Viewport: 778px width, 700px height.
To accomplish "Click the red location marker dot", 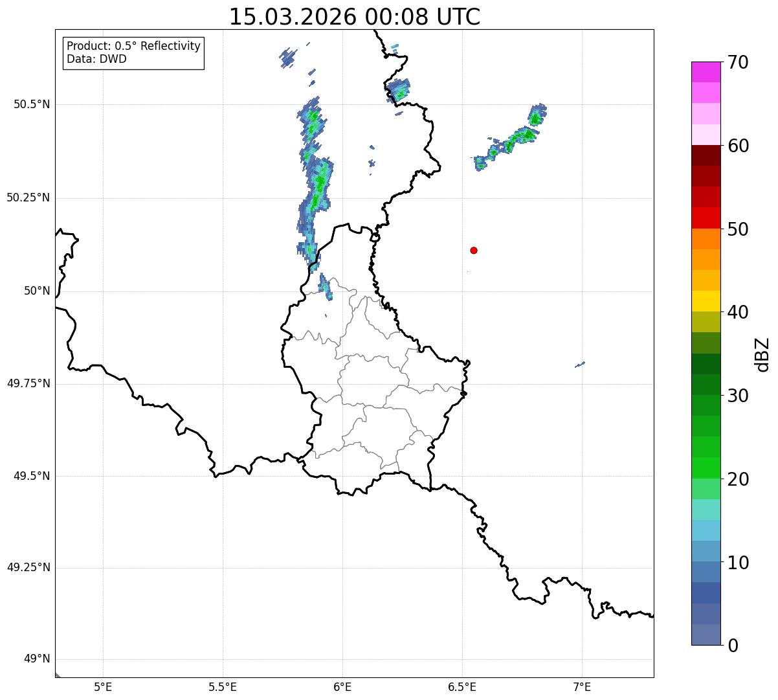I will pyautogui.click(x=474, y=250).
